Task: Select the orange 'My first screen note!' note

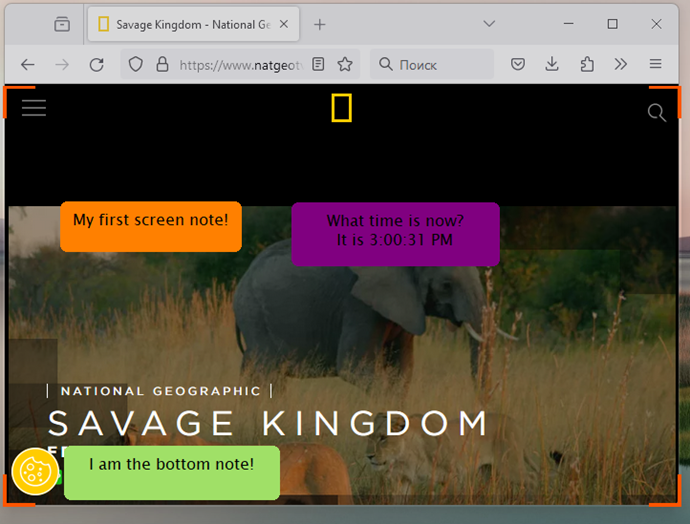Action: click(151, 227)
